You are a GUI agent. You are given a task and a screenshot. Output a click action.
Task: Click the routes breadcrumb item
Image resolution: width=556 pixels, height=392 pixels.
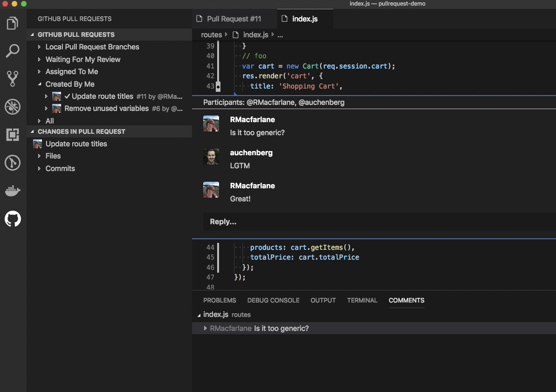(x=211, y=34)
